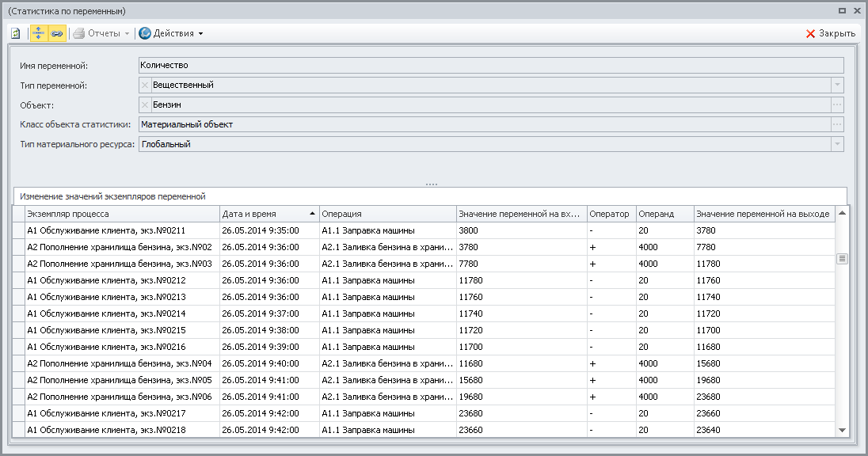Viewport: 868px width, 456px height.
Task: Expand the Тип переменной dropdown arrow
Action: tap(836, 85)
